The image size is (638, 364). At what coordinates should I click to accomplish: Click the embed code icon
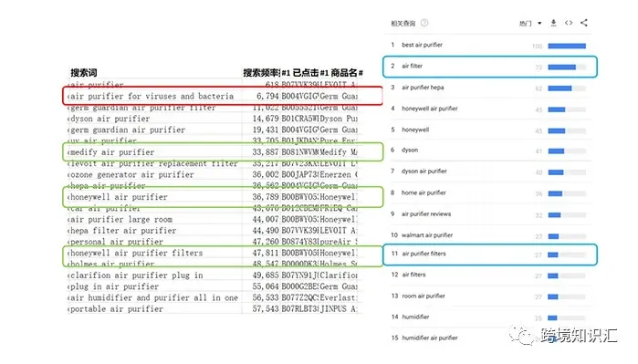pos(569,23)
